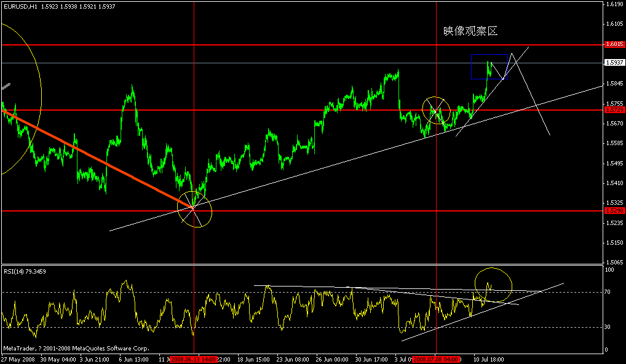626x364 pixels.
Task: Click the current price label 1.5937
Action: (x=614, y=63)
